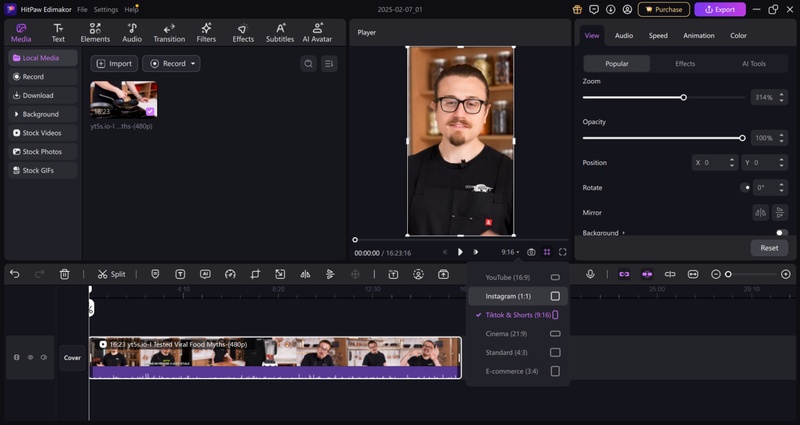Viewport: 800px width, 425px height.
Task: Open the account profile icon
Action: (628, 9)
